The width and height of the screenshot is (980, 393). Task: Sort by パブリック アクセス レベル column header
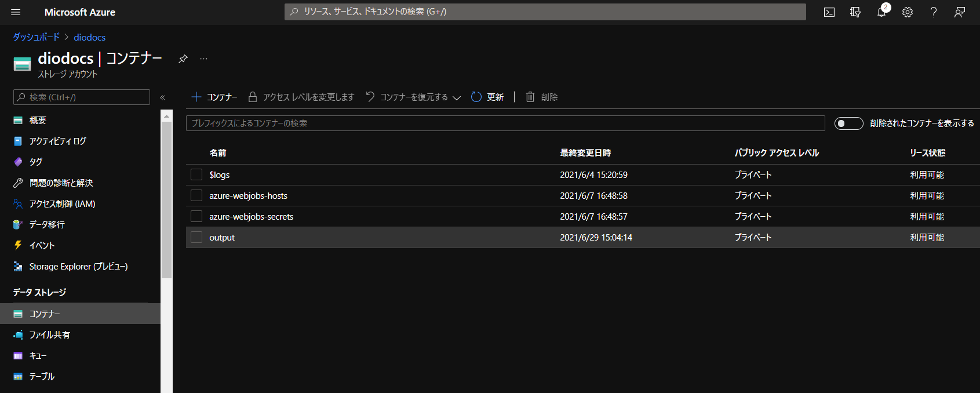coord(777,153)
